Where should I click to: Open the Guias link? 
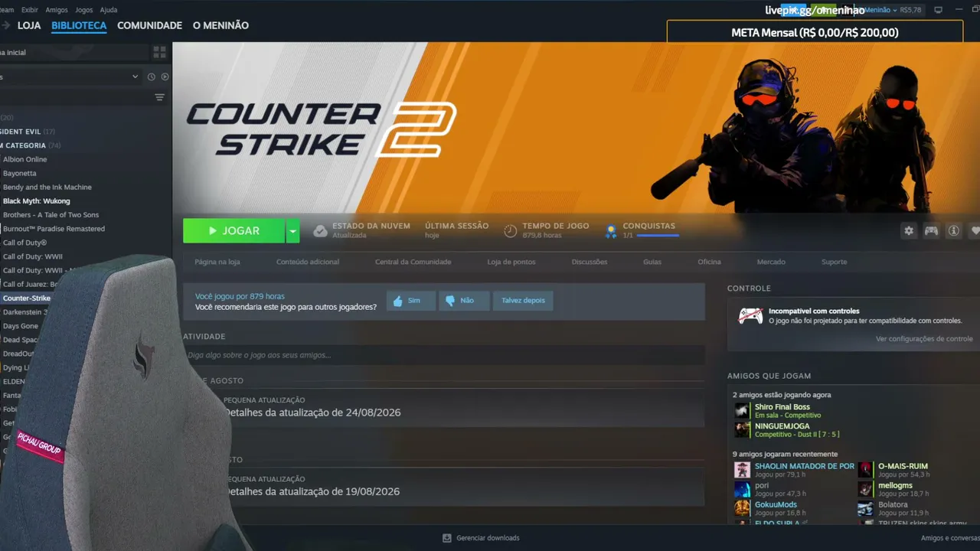(x=652, y=262)
